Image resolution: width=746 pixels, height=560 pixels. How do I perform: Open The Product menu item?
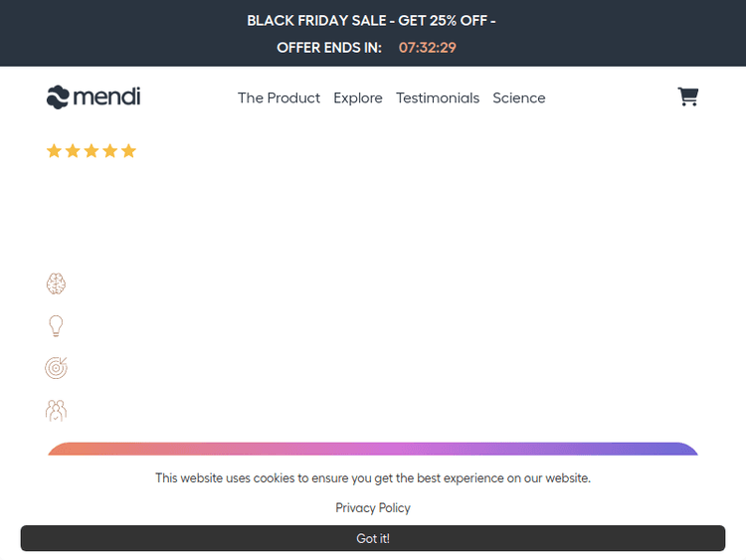click(x=279, y=97)
